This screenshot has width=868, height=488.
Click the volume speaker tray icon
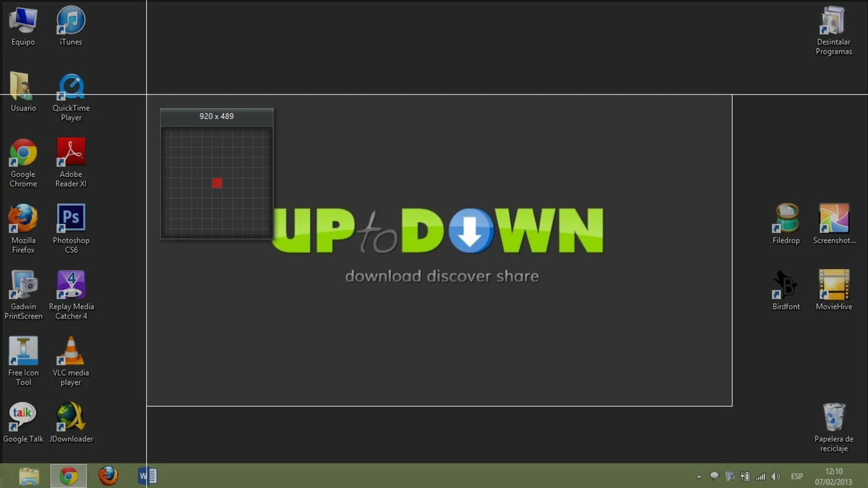pos(775,476)
